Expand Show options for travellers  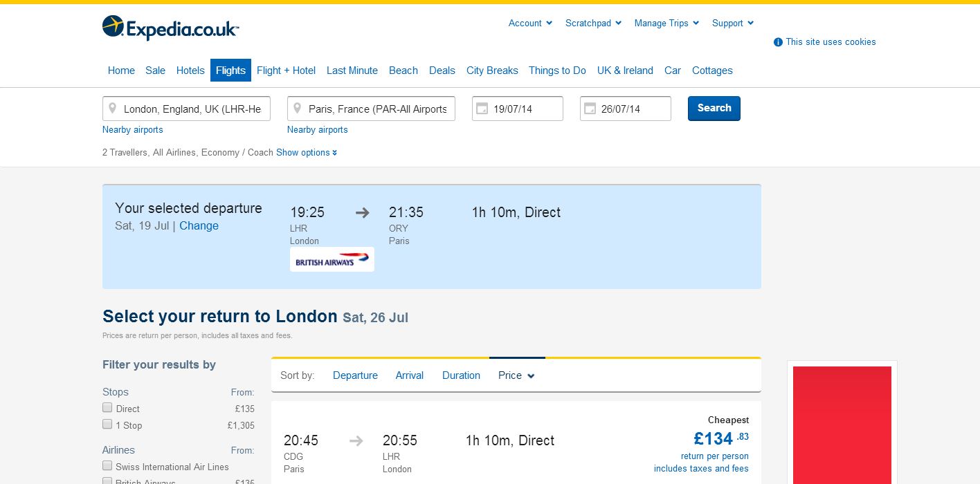pyautogui.click(x=307, y=152)
